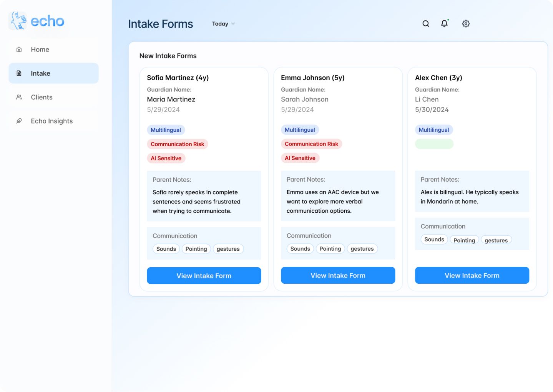Viewport: 553px width, 392px height.
Task: Open the Today date filter dropdown
Action: [x=223, y=23]
